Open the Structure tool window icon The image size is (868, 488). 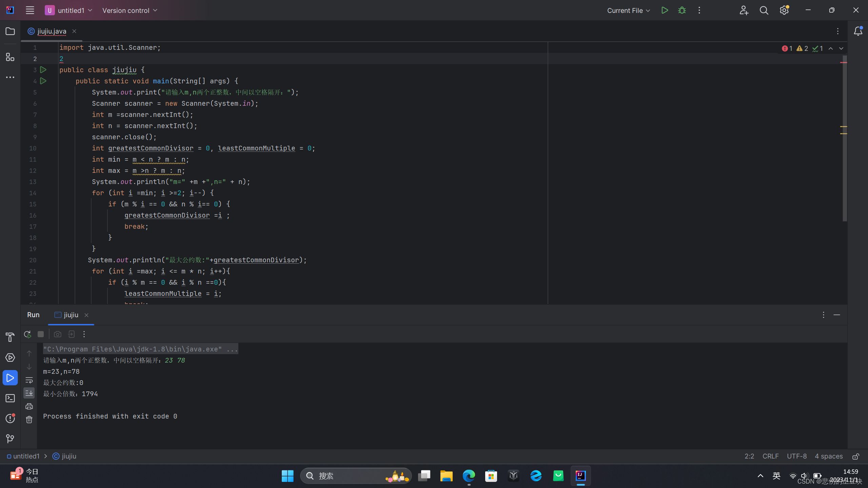[x=10, y=57]
